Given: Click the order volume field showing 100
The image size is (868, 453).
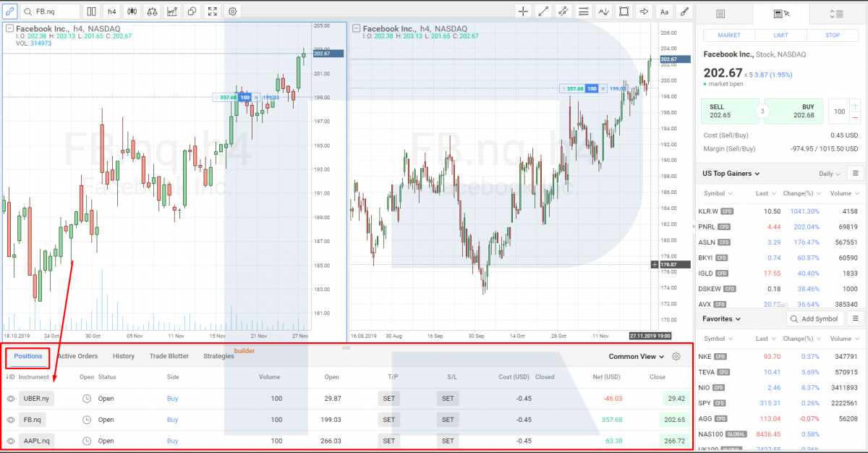Looking at the screenshot, I should [x=839, y=111].
